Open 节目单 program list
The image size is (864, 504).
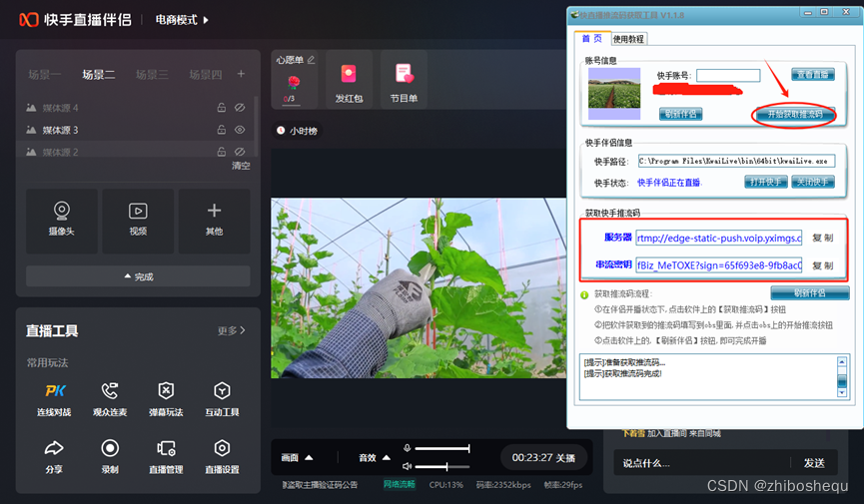[404, 81]
